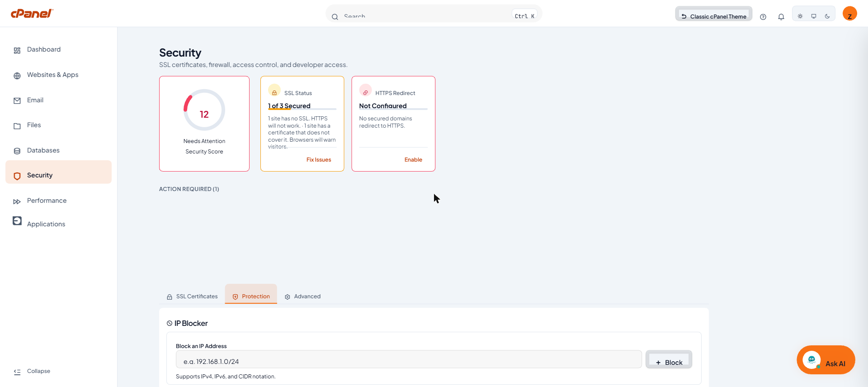This screenshot has width=868, height=387.
Task: Click the Block an IP Address input
Action: tap(409, 359)
